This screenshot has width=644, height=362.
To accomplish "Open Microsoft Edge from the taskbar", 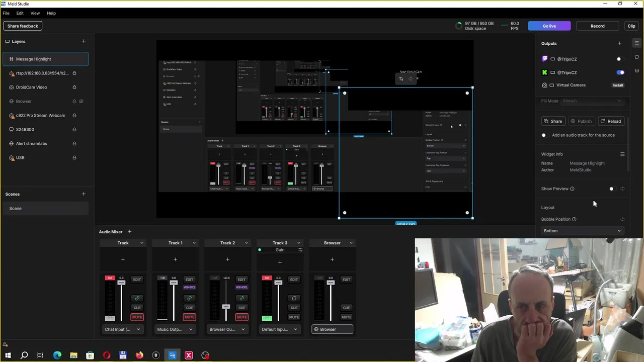I will pyautogui.click(x=57, y=355).
